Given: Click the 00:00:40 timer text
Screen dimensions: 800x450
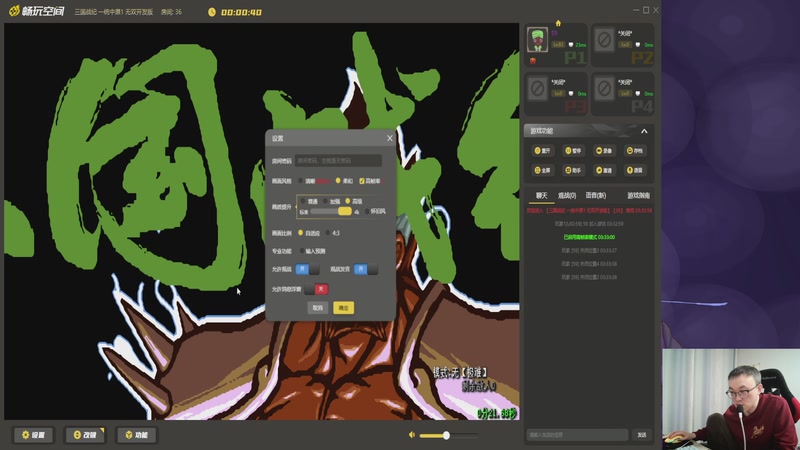Looking at the screenshot, I should point(241,12).
